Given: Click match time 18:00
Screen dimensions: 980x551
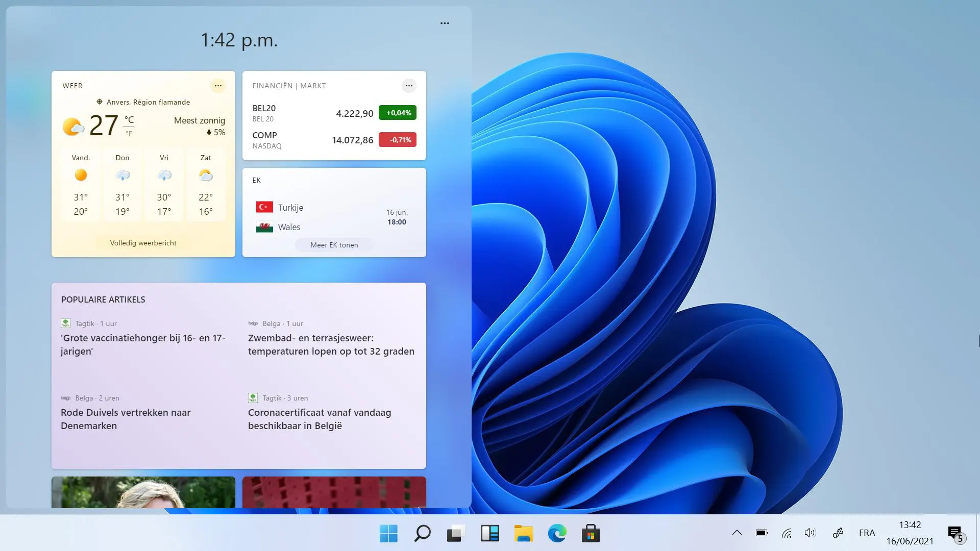Looking at the screenshot, I should tap(397, 222).
